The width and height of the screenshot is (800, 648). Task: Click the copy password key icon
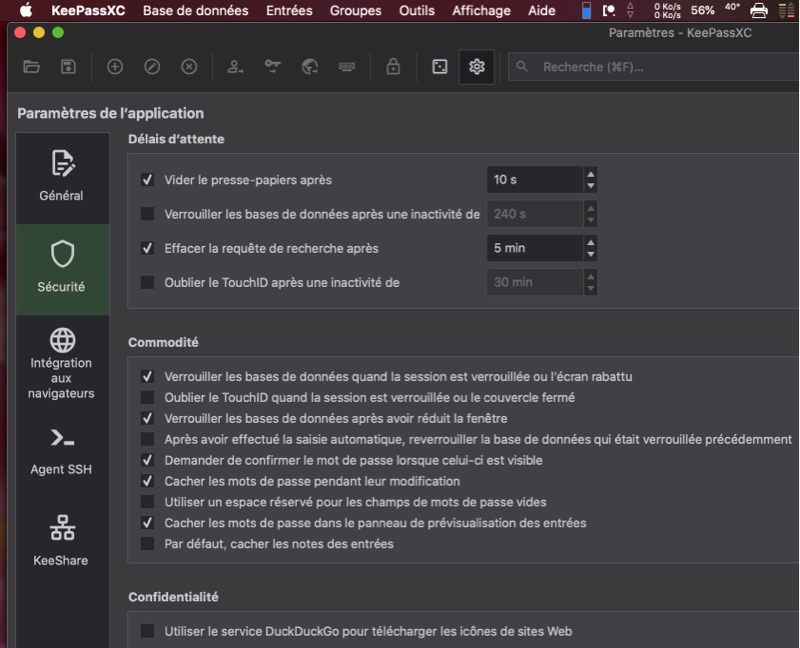tap(273, 67)
